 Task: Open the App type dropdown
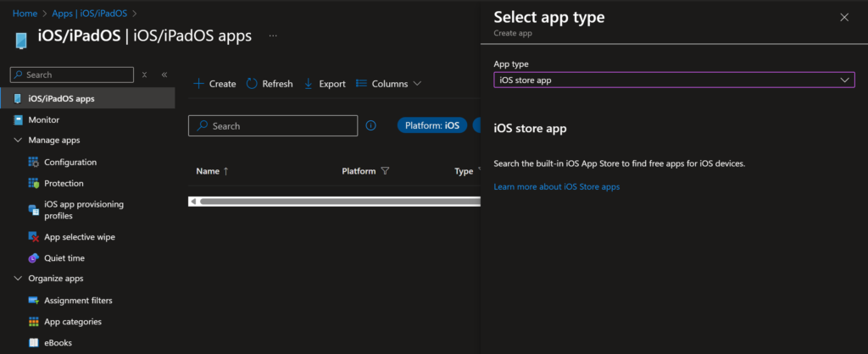(x=674, y=80)
